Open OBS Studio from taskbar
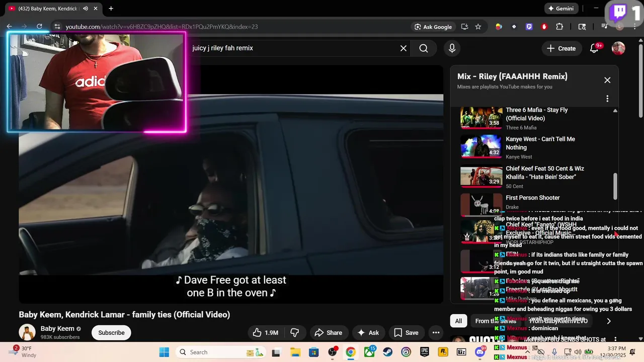Screen dimensions: 644x362 click(332, 352)
